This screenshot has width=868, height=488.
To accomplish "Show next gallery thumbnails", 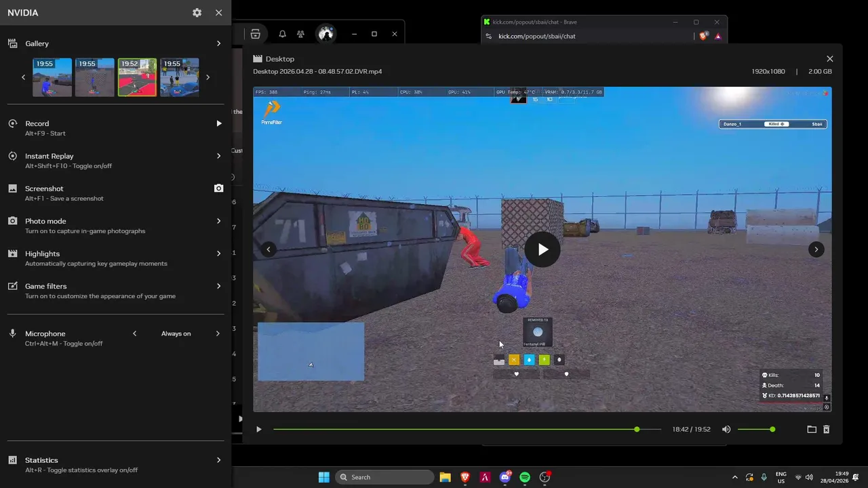I will [x=208, y=77].
